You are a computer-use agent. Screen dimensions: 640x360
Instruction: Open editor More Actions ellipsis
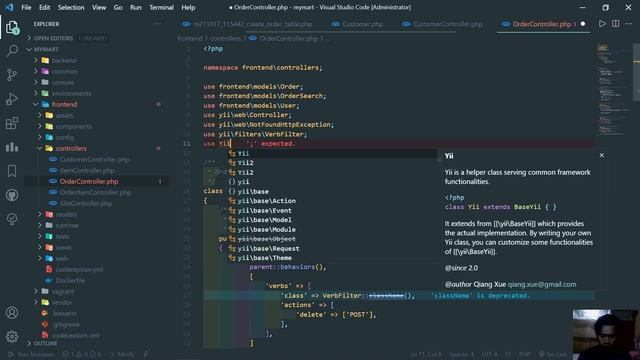[629, 24]
